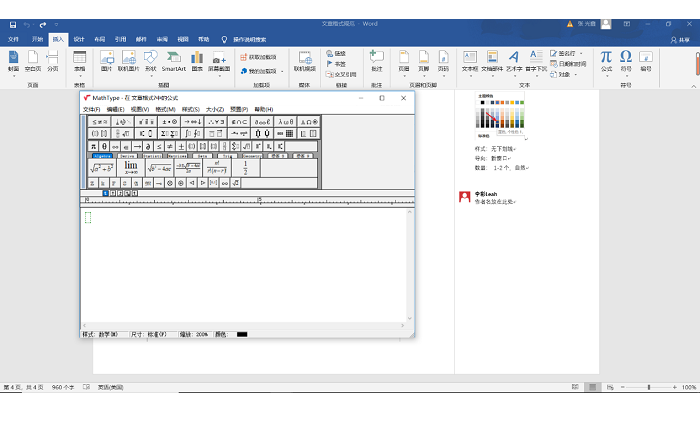
Task: Insert the pi symbol from MathType small bar
Action: (x=93, y=146)
